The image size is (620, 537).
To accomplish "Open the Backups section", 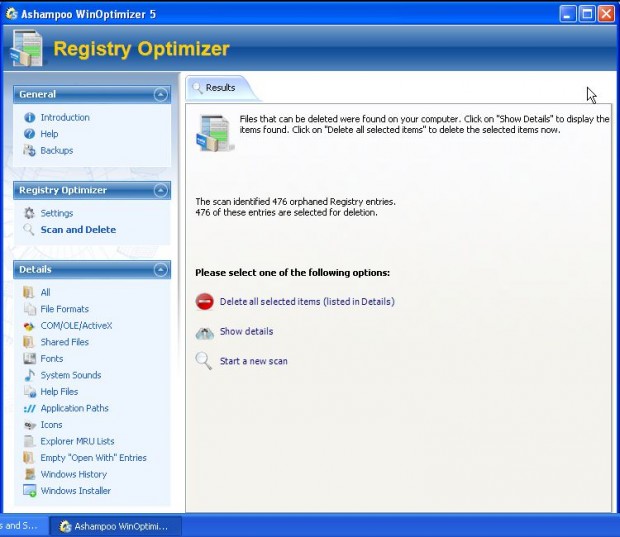I will pyautogui.click(x=57, y=151).
